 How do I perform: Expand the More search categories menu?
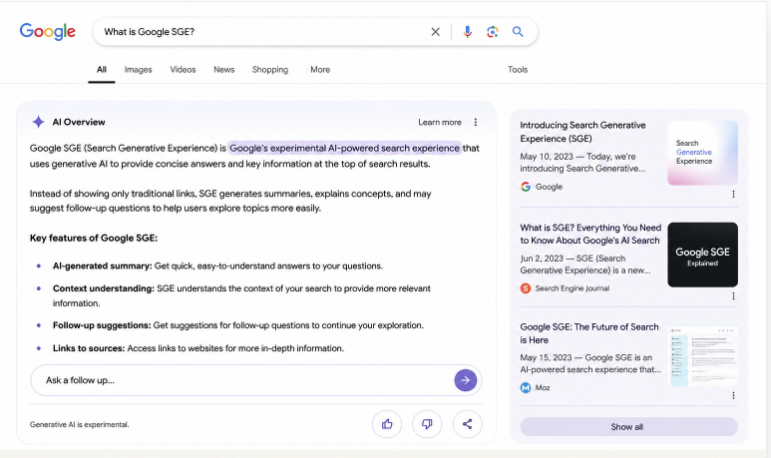coord(320,70)
